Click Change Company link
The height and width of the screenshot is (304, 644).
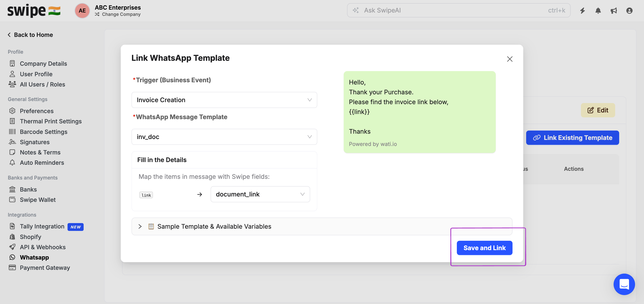pyautogui.click(x=121, y=14)
